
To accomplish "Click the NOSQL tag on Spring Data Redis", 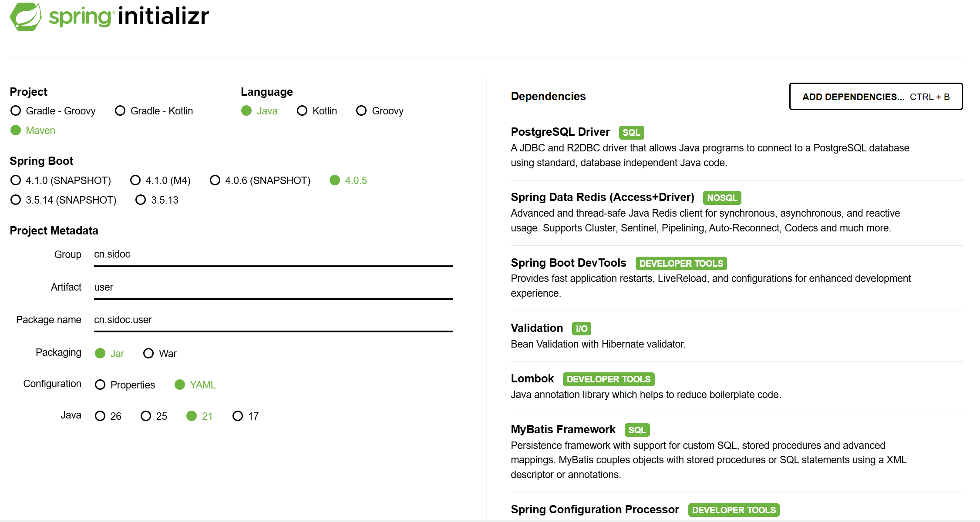I will click(722, 198).
